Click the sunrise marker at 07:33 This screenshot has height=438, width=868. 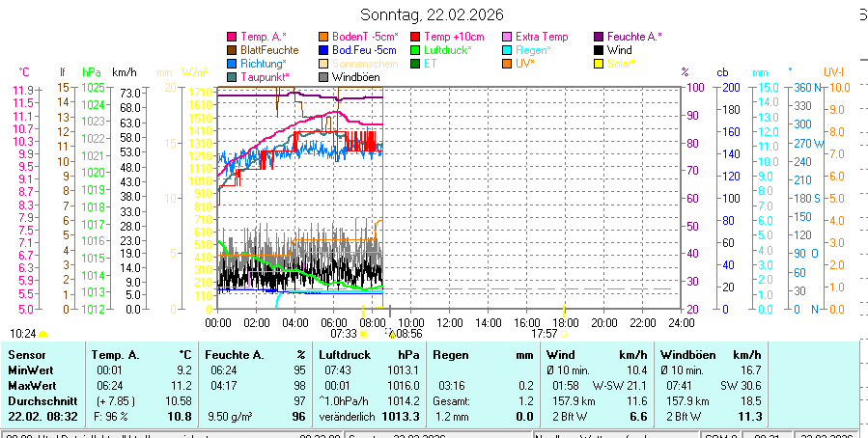[x=363, y=333]
